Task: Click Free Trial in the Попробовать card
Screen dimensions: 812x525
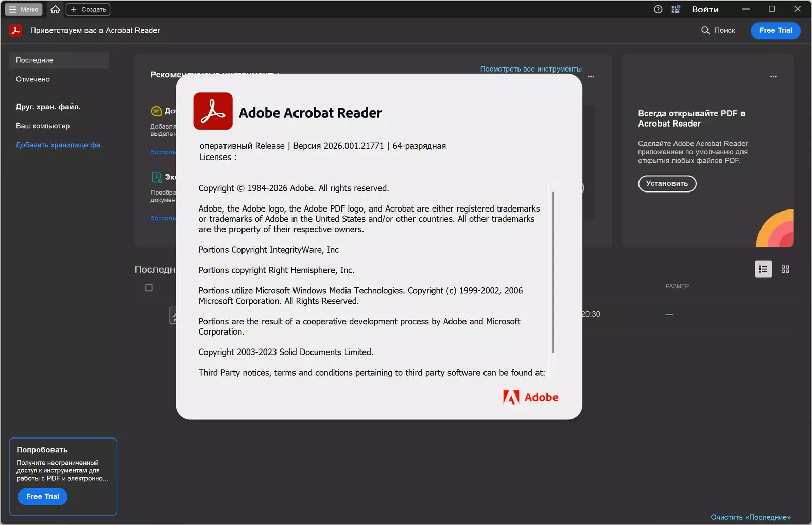Action: [43, 497]
